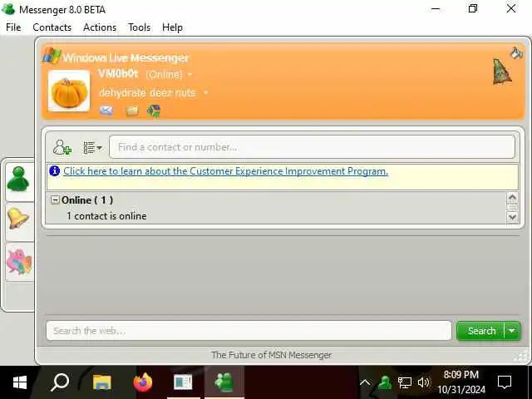The image size is (532, 399).
Task: Click the info icon beside the program link
Action: tap(55, 170)
